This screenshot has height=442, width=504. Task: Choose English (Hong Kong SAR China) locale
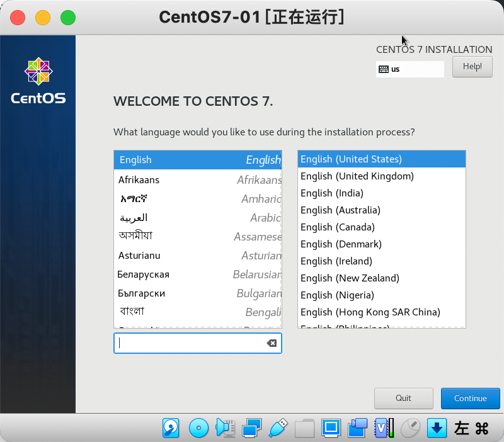pyautogui.click(x=382, y=312)
